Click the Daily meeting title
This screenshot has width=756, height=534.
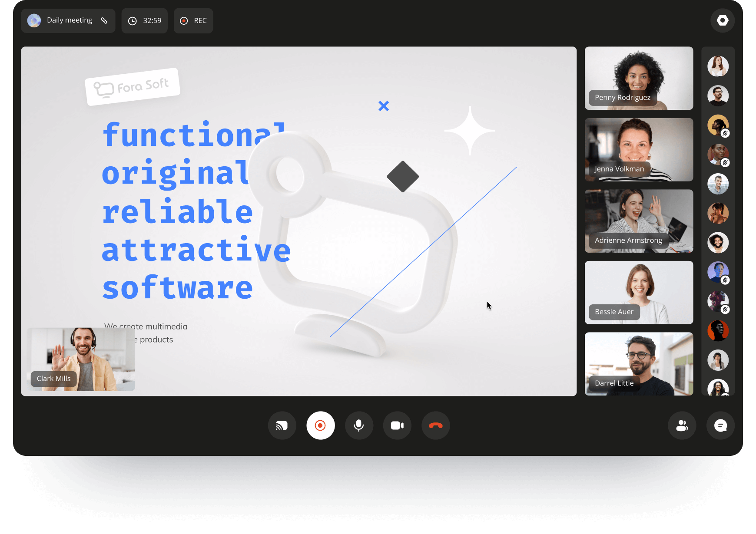(x=70, y=20)
